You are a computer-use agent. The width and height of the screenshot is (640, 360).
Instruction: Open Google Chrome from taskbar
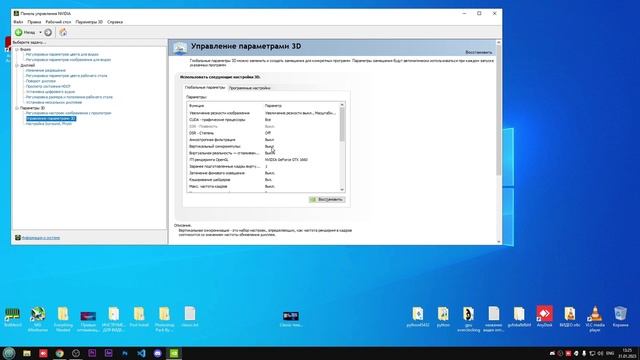60,353
